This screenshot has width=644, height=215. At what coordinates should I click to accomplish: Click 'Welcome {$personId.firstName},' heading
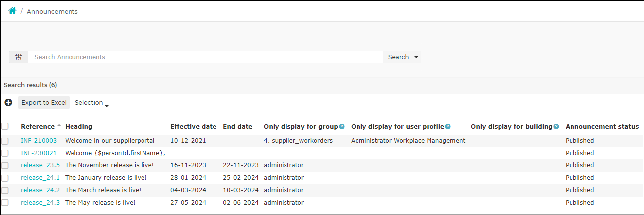115,153
